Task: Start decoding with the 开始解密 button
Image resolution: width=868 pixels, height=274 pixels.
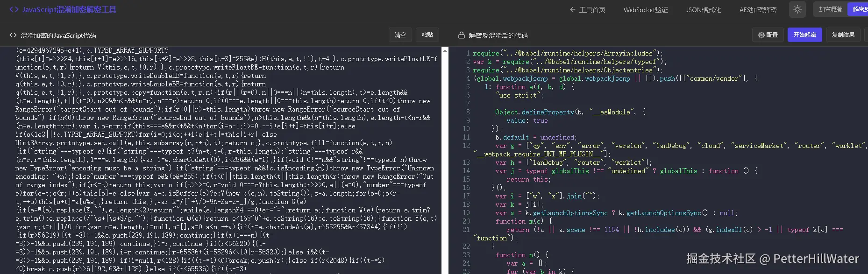Action: [804, 35]
